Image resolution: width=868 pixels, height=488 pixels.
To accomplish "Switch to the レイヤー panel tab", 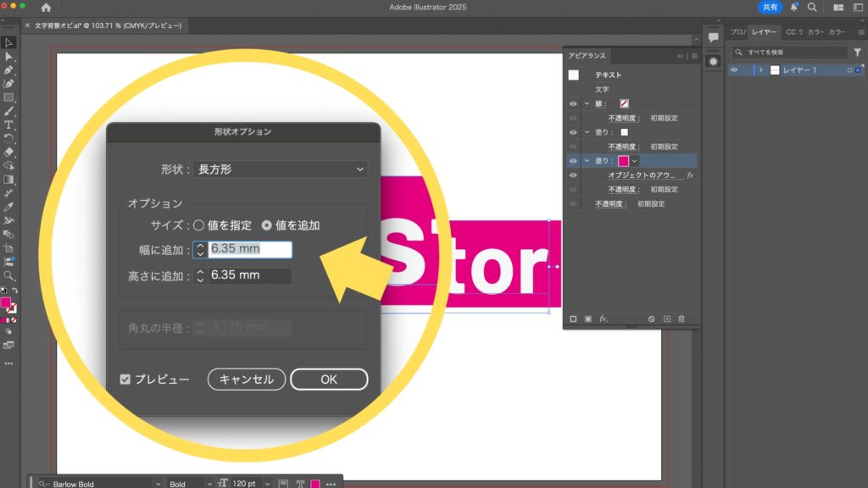I will click(764, 32).
